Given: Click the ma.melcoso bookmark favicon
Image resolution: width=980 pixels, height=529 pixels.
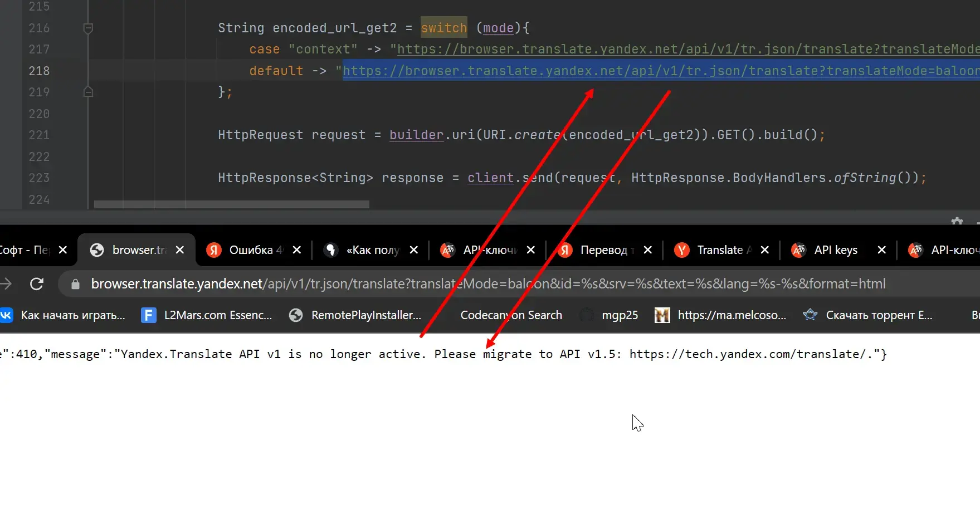Looking at the screenshot, I should click(x=662, y=315).
